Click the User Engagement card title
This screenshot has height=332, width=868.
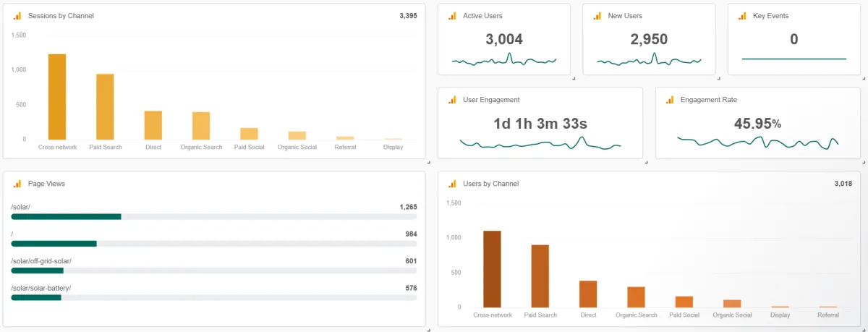491,100
